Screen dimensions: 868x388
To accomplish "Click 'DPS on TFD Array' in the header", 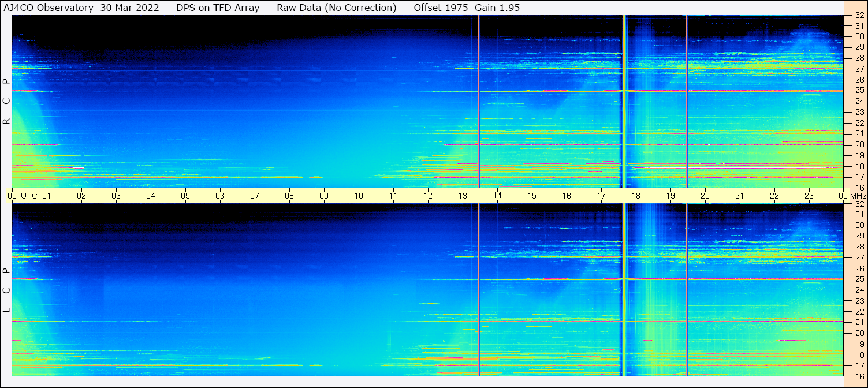I will (218, 8).
